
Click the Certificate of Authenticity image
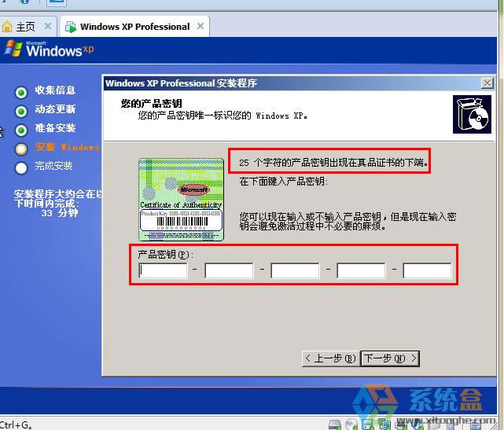pyautogui.click(x=181, y=200)
